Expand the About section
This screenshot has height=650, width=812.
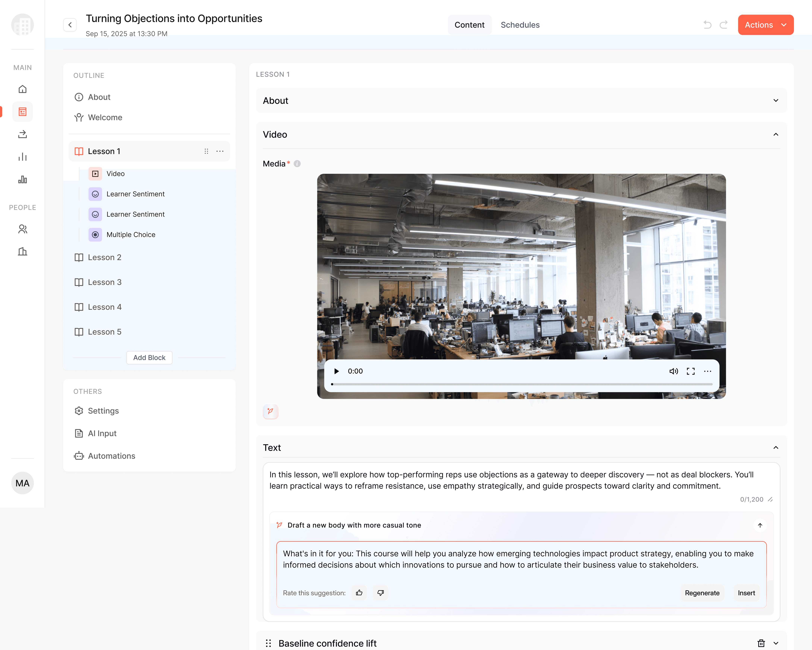point(776,101)
